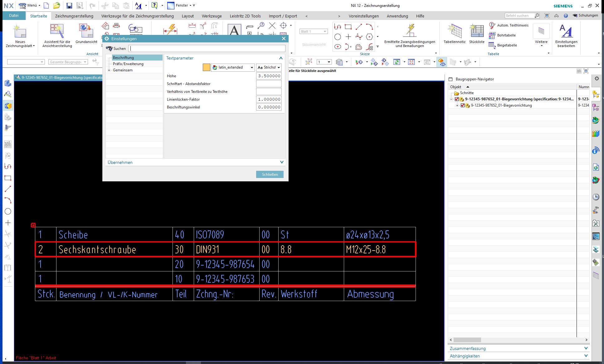Open the Import / Export tab
604x364 pixels.
click(x=283, y=16)
